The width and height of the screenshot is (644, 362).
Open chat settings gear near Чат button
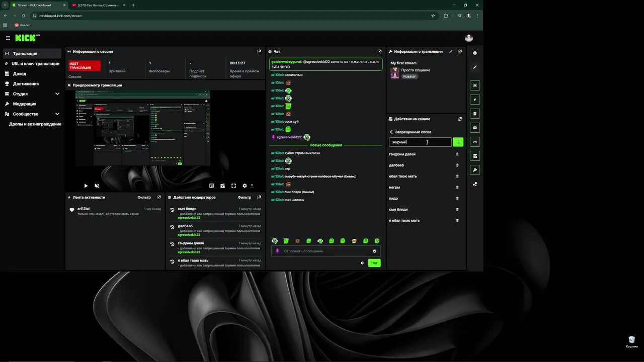coord(362,263)
